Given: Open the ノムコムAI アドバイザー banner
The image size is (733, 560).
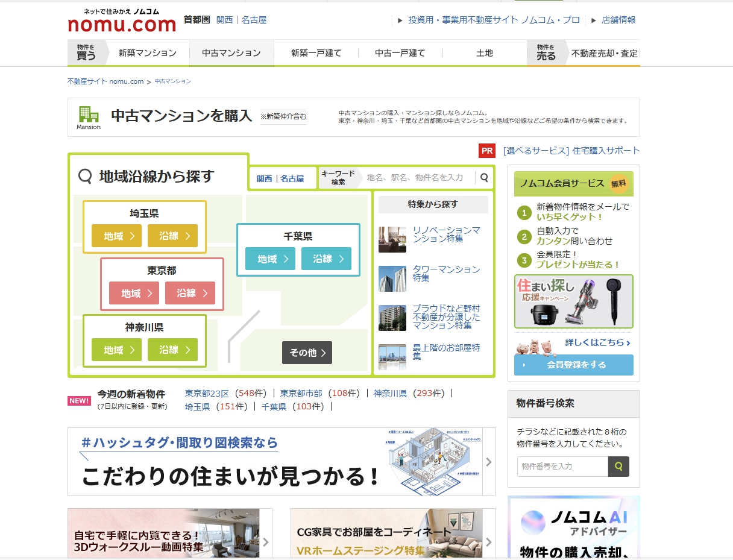Looking at the screenshot, I should click(x=574, y=528).
